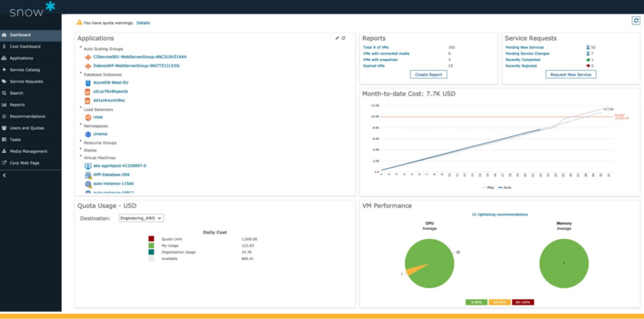Collapse the left sidebar with the chevron
Image resolution: width=644 pixels, height=319 pixels.
tap(4, 175)
